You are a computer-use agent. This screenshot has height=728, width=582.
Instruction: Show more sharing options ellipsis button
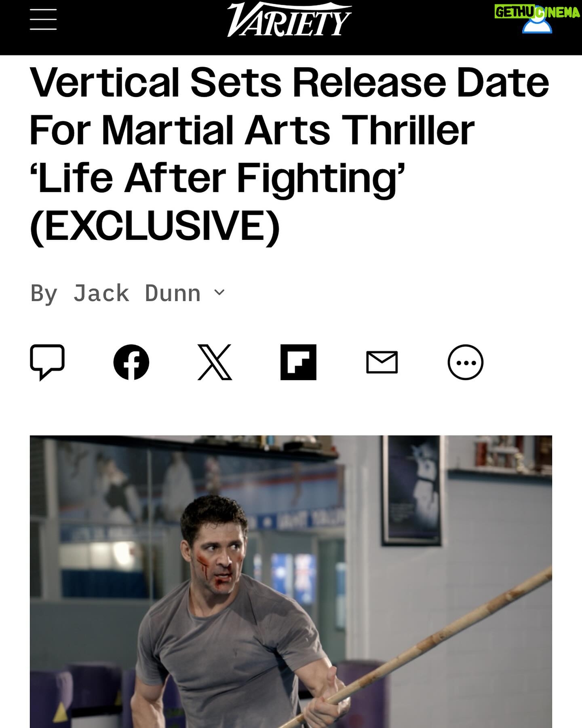(466, 362)
